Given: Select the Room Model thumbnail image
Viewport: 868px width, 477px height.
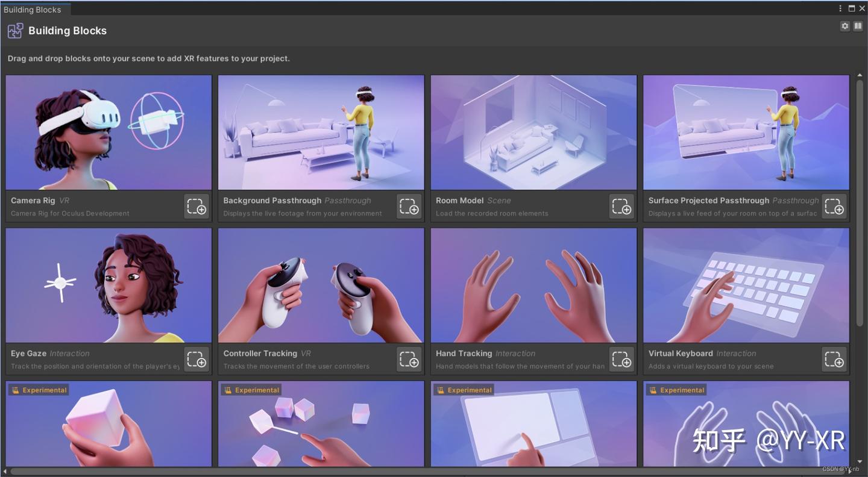Looking at the screenshot, I should pos(533,132).
